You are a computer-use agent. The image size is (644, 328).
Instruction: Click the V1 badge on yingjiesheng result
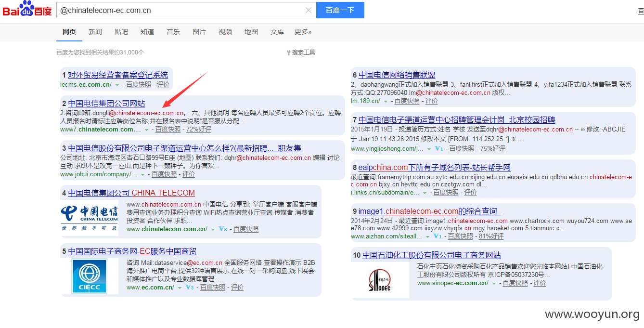438,149
